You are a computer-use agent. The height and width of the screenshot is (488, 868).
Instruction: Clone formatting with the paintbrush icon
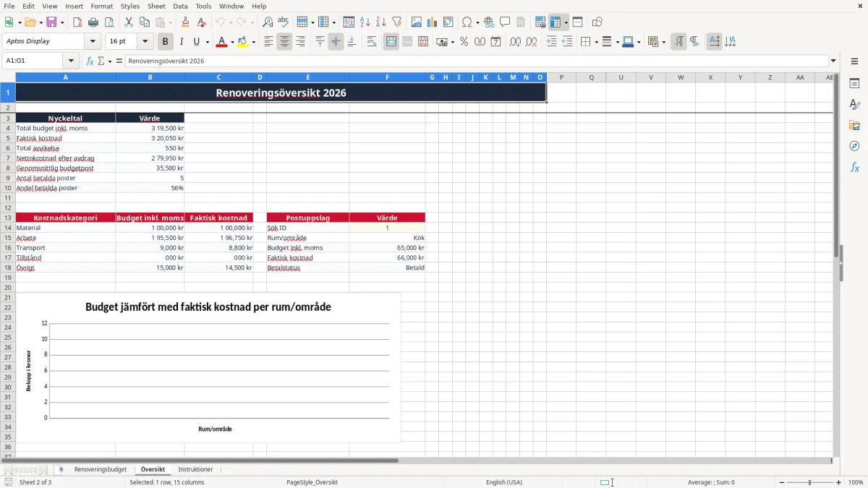[x=185, y=22]
